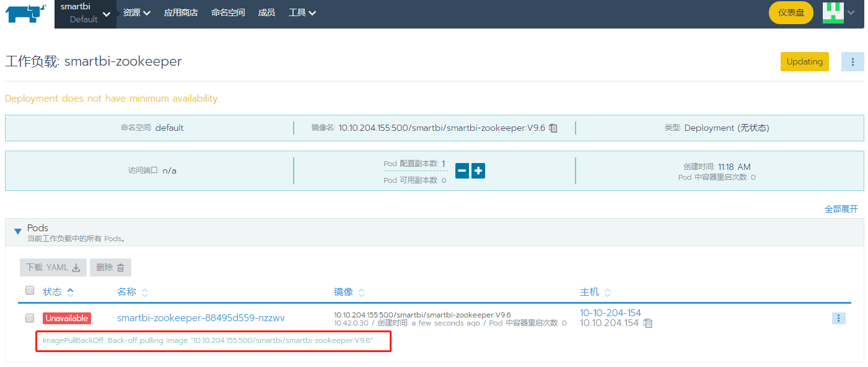The height and width of the screenshot is (367, 868).
Task: Open the 命名空间 navigation item
Action: pos(228,12)
